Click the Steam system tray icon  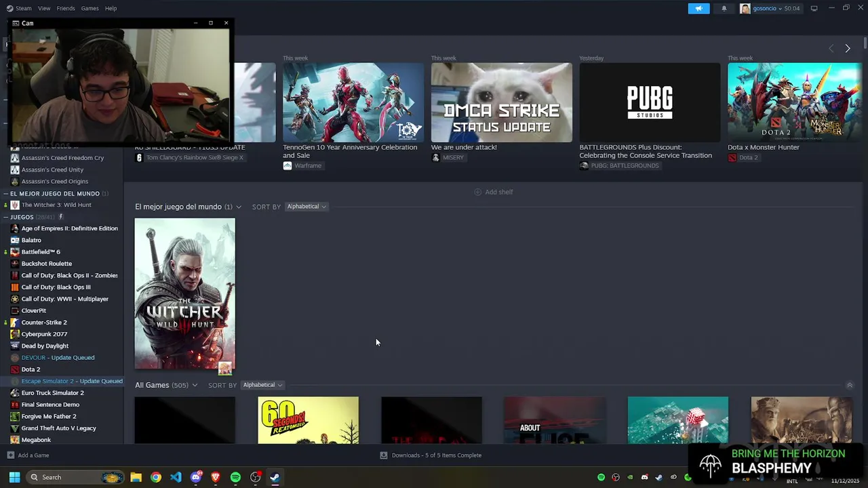[658, 477]
